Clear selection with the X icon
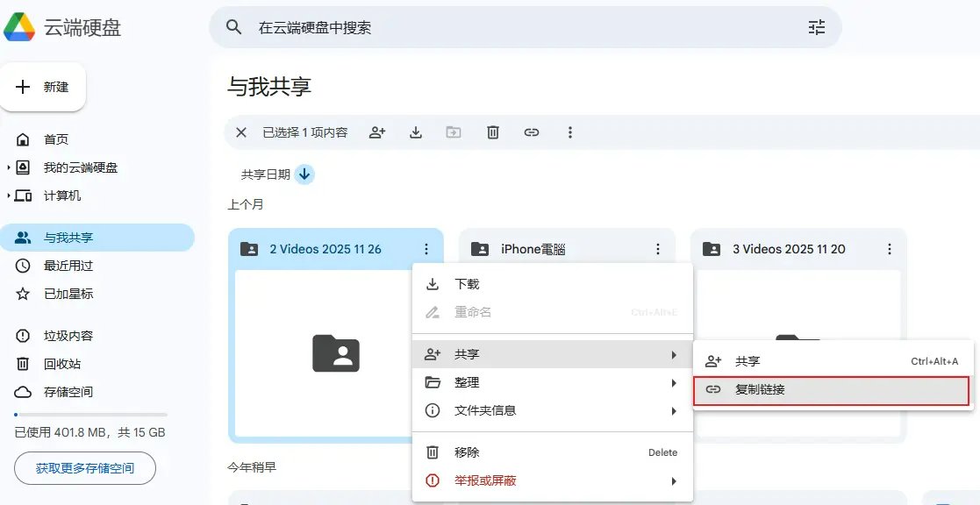The height and width of the screenshot is (505, 980). click(240, 132)
